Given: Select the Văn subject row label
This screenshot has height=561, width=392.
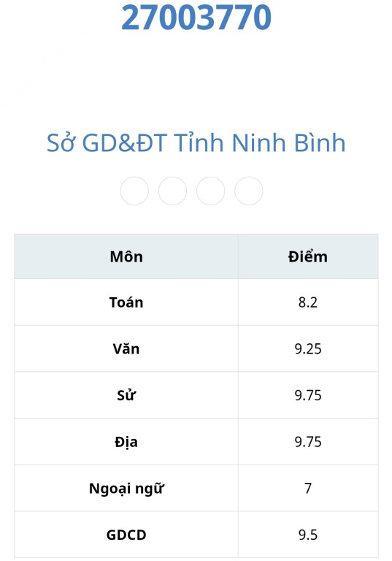Looking at the screenshot, I should coord(126,349).
